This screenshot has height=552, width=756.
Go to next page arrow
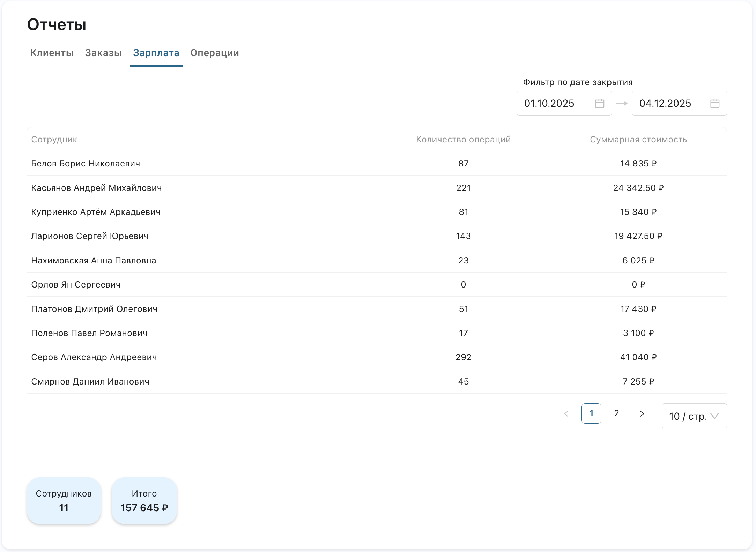coord(642,413)
